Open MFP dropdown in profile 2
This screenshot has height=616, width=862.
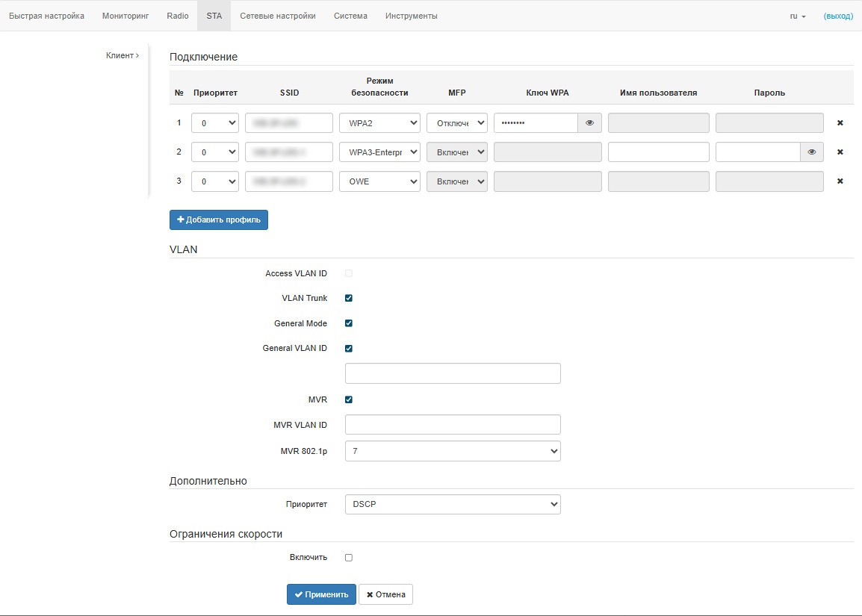(x=457, y=152)
